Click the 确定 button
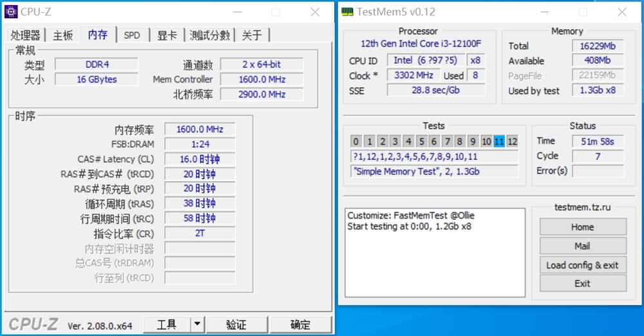 point(301,324)
